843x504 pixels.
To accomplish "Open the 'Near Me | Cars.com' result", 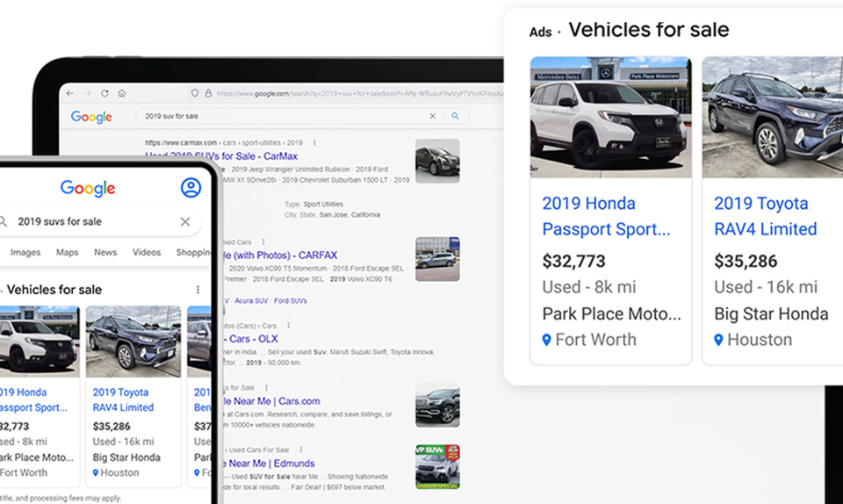I will [x=271, y=401].
